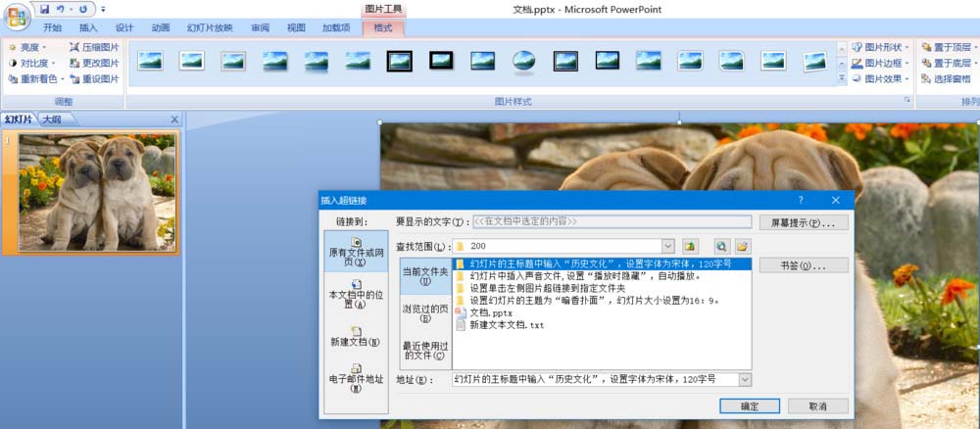980x429 pixels.
Task: Apply the rotated white-border picture style
Action: click(815, 61)
